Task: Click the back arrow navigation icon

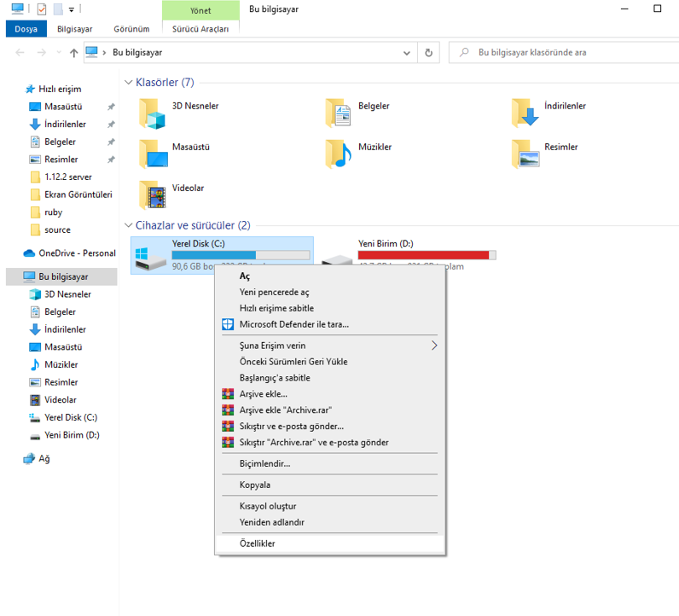Action: click(20, 52)
